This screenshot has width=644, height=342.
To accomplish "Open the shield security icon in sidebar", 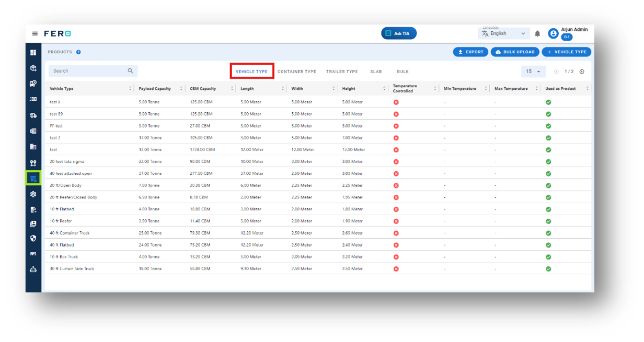I will point(33,238).
